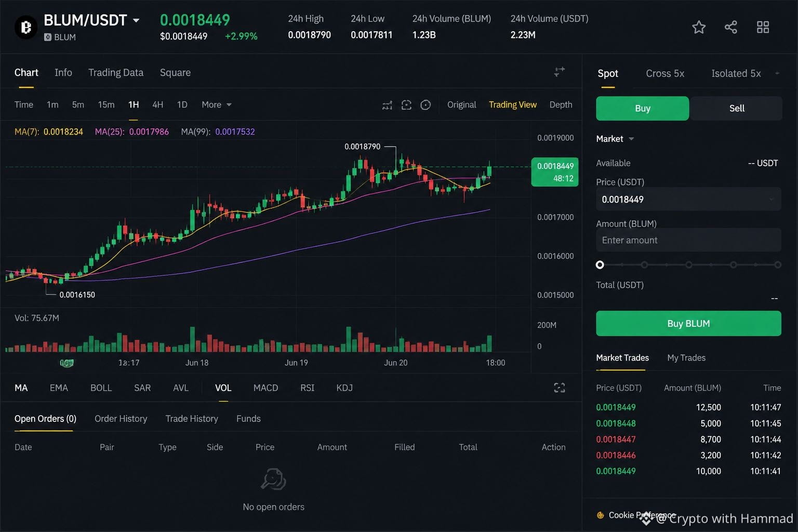Set amount slider to 100% marker
Screen dimensions: 798x532
point(778,264)
